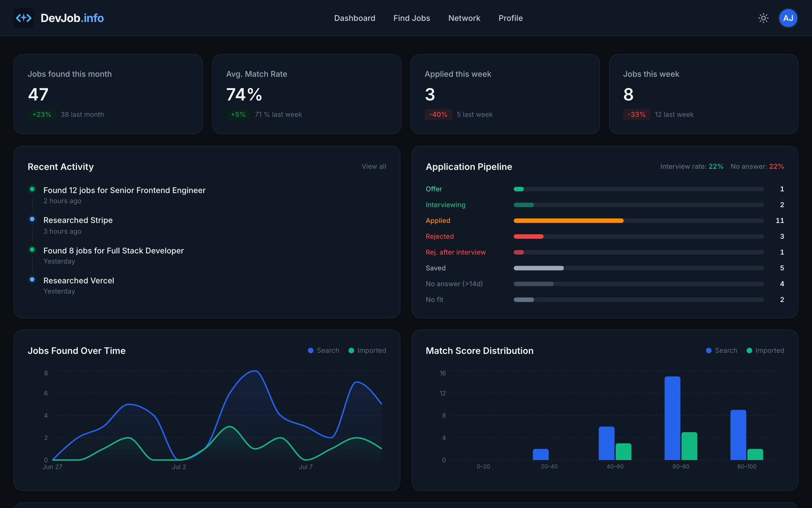Viewport: 812px width, 508px height.
Task: Click the Jobs Found Over Time heading
Action: (76, 351)
